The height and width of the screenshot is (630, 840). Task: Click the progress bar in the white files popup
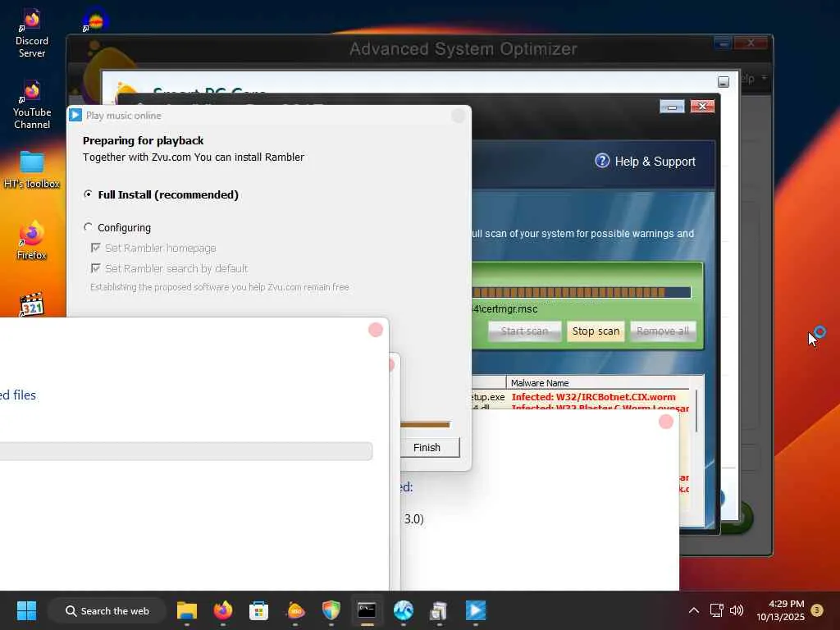pyautogui.click(x=186, y=451)
